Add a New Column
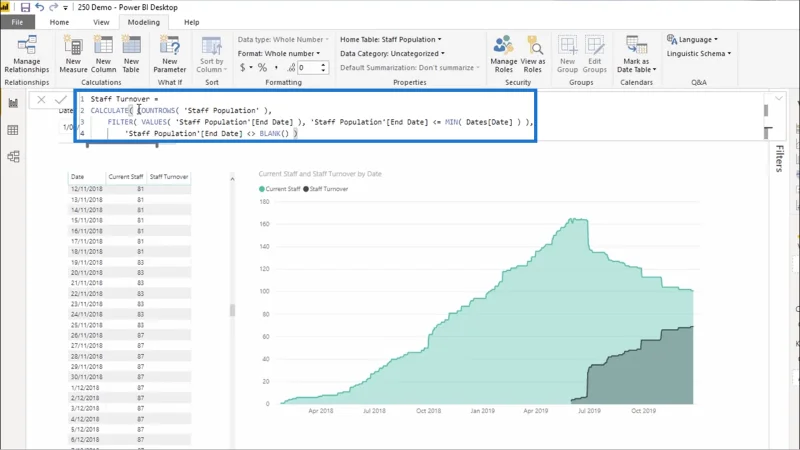This screenshot has height=450, width=800. point(103,54)
